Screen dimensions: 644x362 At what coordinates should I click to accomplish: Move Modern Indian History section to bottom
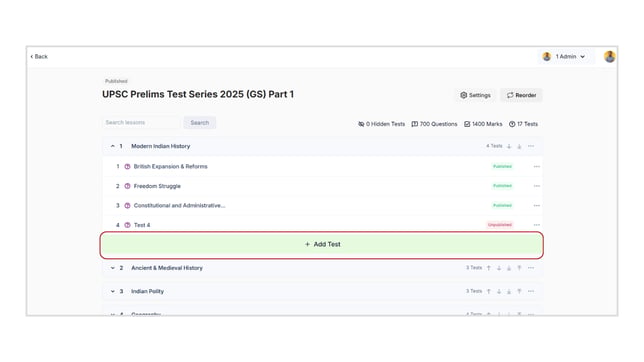[519, 146]
